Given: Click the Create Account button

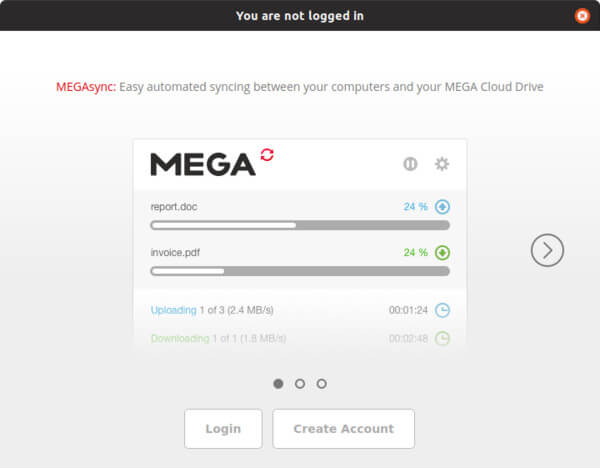Looking at the screenshot, I should point(344,429).
